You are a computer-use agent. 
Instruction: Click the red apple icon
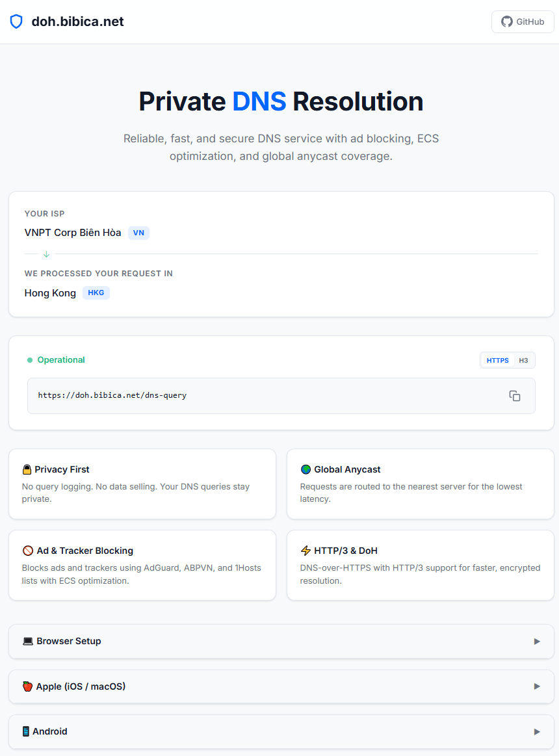pos(27,686)
